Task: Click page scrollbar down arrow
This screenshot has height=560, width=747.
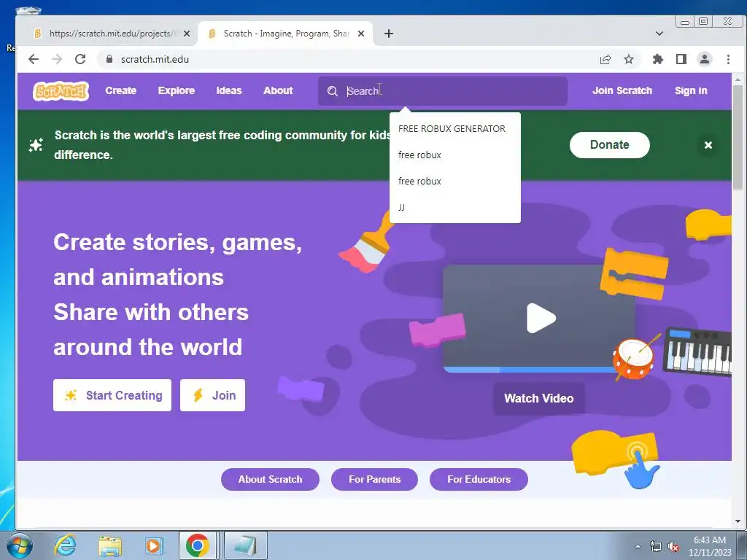Action: click(x=738, y=521)
